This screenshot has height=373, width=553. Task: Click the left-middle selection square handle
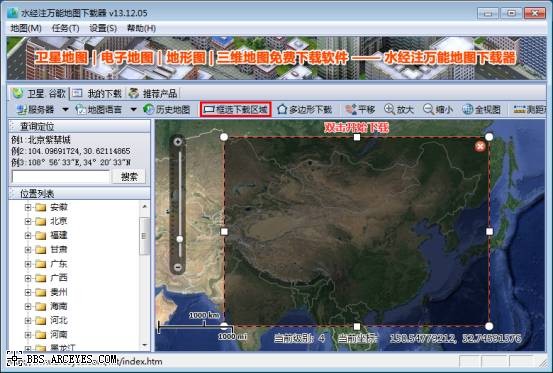[224, 232]
